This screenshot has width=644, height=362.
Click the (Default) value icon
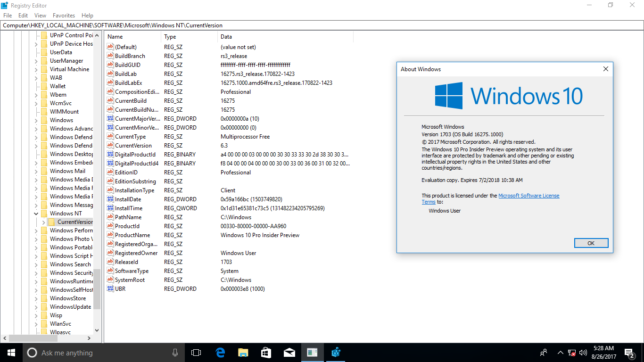point(110,47)
